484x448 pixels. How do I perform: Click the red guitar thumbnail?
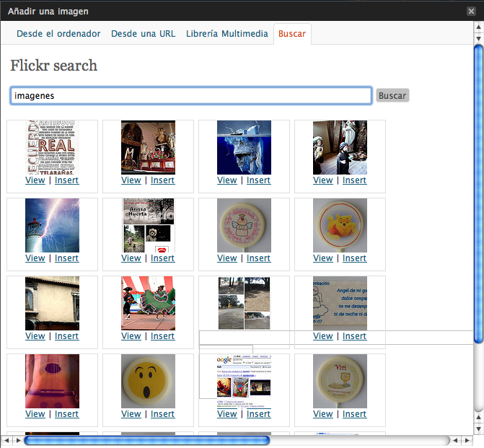tap(52, 381)
